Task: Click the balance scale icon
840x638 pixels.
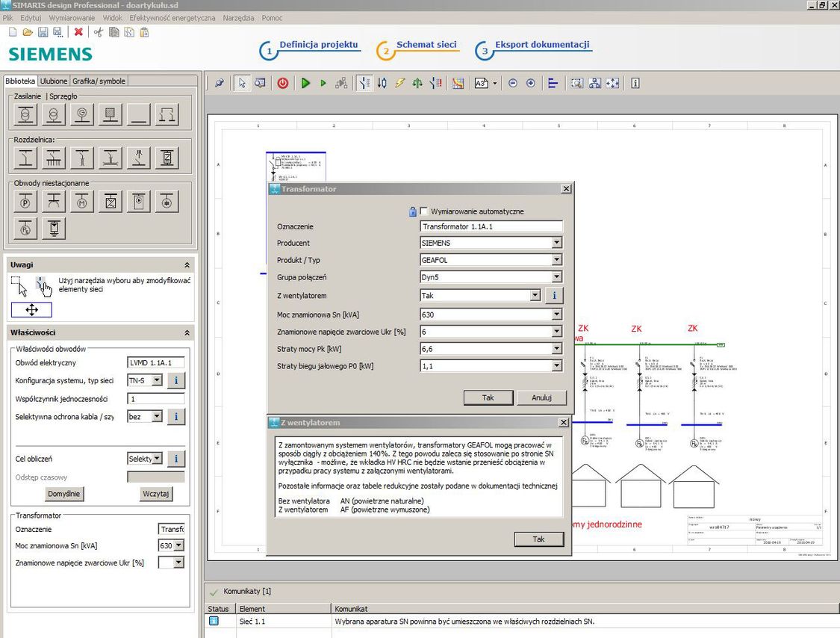Action: click(x=417, y=83)
